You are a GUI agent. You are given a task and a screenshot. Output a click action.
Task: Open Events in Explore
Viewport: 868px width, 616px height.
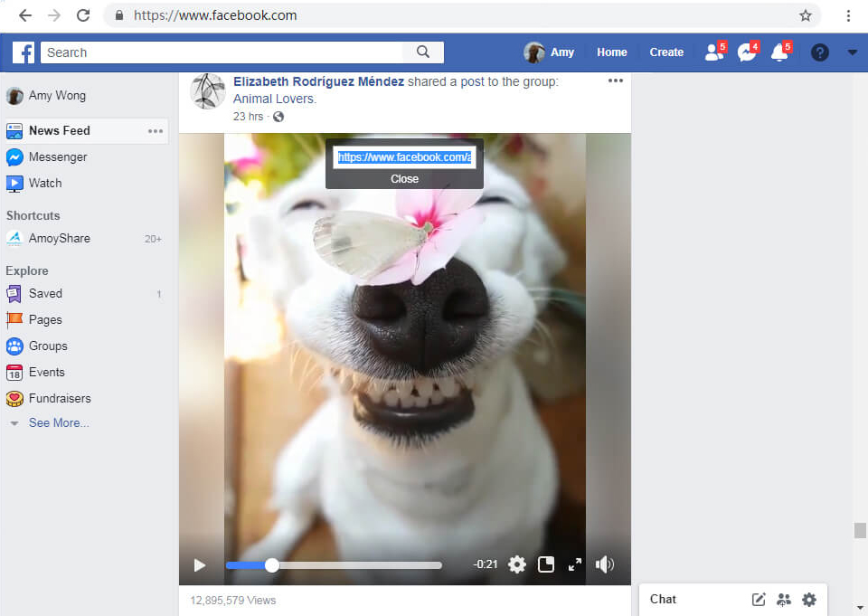coord(35,373)
